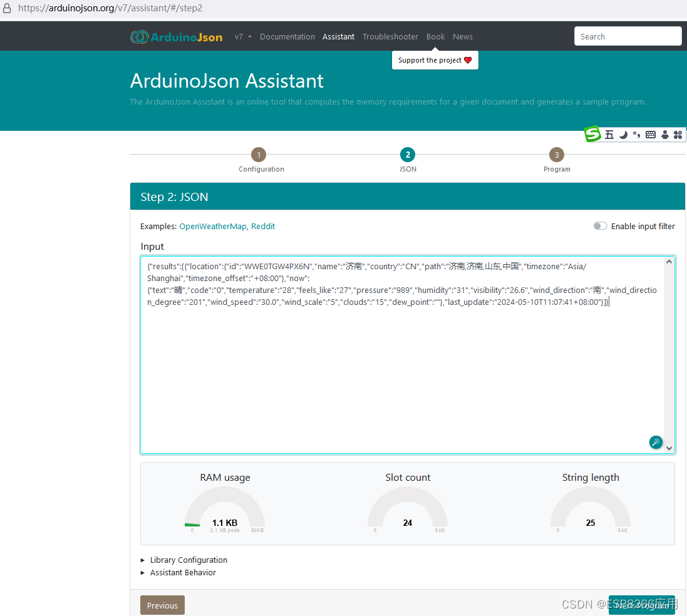The width and height of the screenshot is (687, 616).
Task: Click the 'Input' label
Action: click(152, 247)
